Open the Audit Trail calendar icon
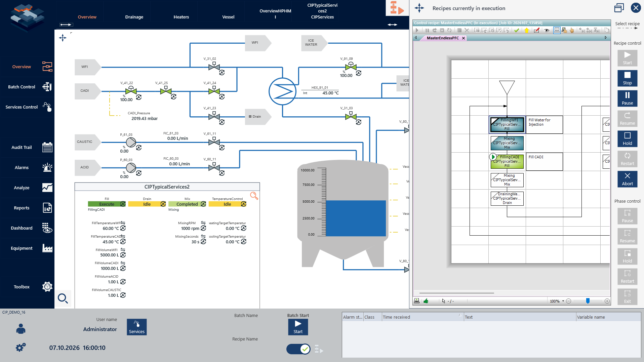Image resolution: width=644 pixels, height=362 pixels. click(47, 147)
